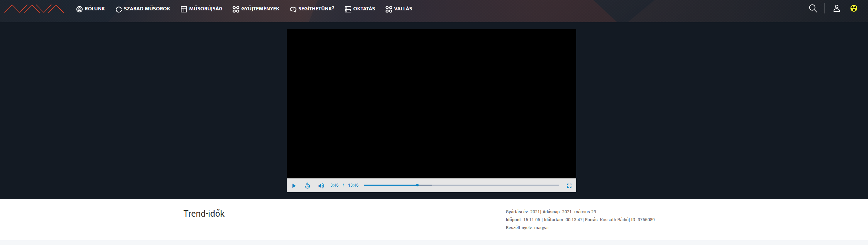Mute the player volume

[321, 186]
